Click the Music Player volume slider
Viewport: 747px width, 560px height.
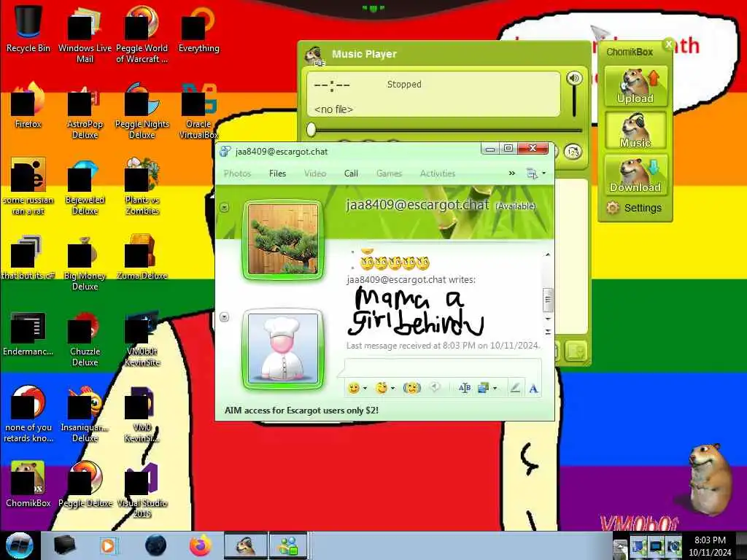574,101
